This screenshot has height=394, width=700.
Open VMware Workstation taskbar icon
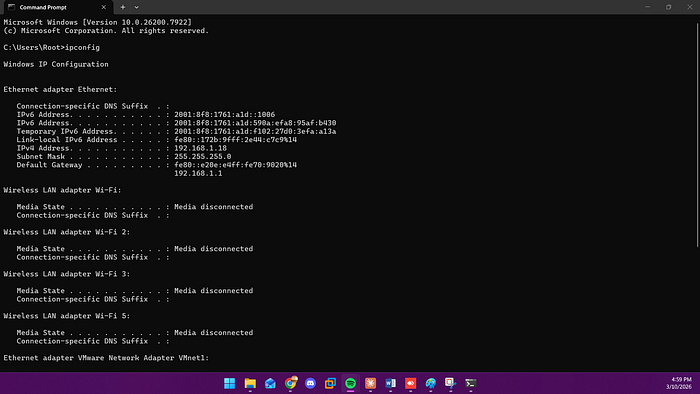pyautogui.click(x=330, y=383)
